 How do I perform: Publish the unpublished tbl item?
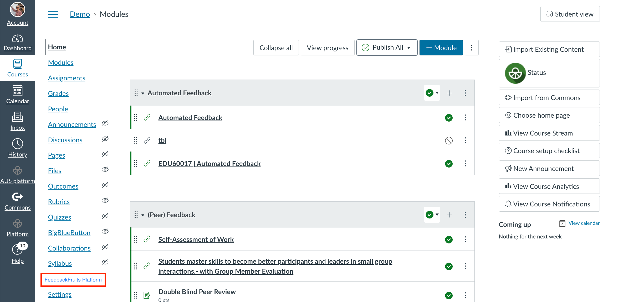pyautogui.click(x=449, y=140)
